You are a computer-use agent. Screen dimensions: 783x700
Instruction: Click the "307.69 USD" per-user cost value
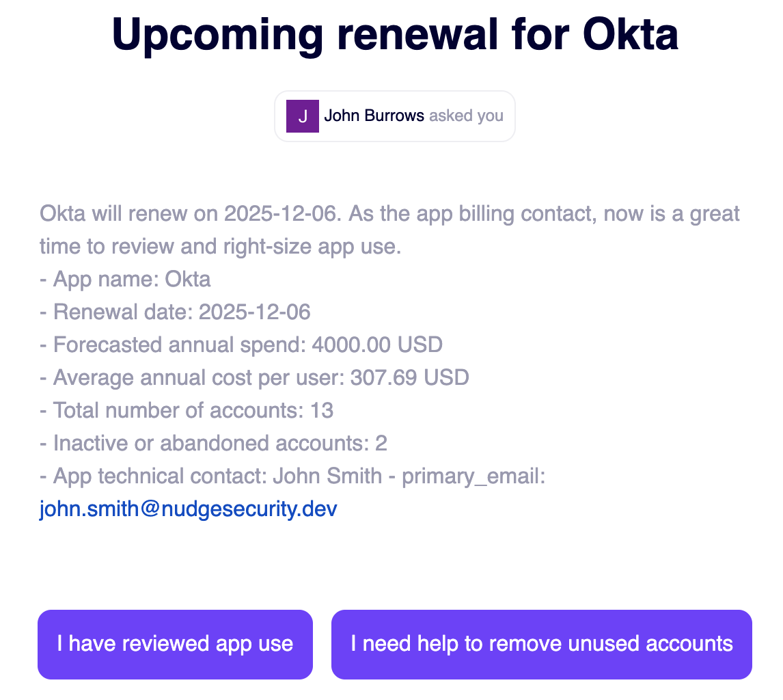(x=409, y=378)
